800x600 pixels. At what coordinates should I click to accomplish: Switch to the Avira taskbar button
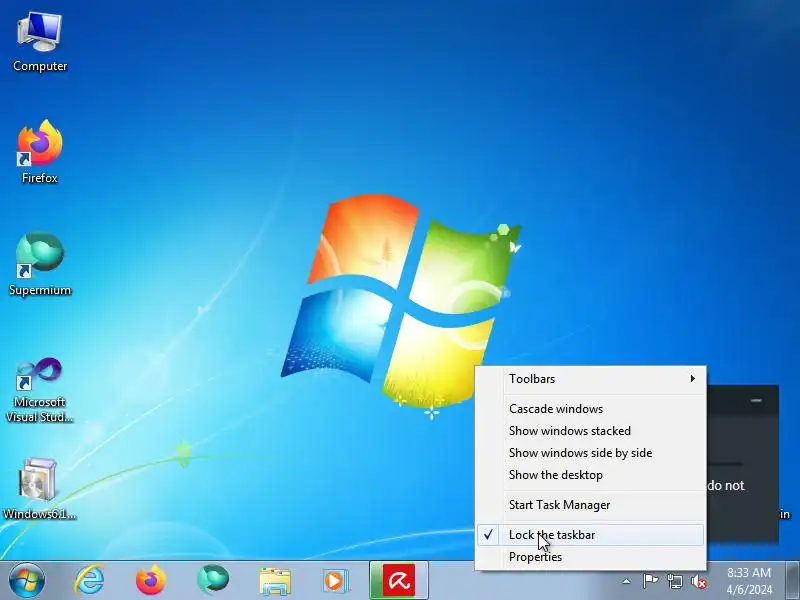pos(399,580)
